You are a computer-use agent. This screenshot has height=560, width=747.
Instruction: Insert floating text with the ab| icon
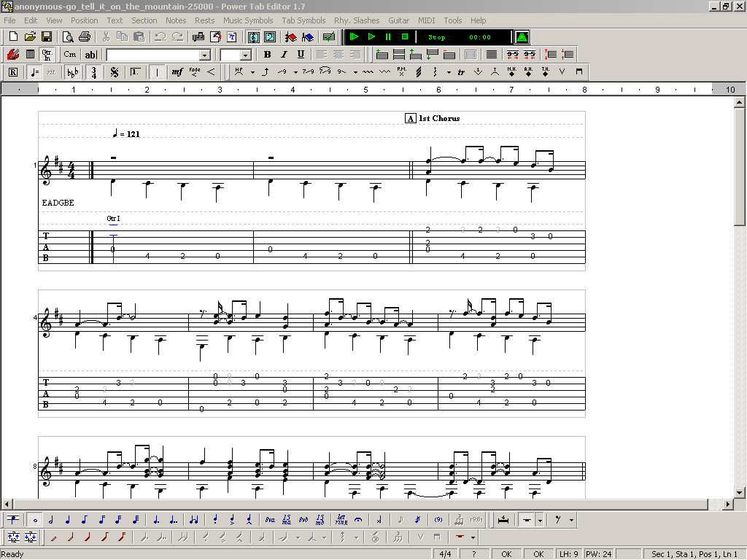(90, 54)
